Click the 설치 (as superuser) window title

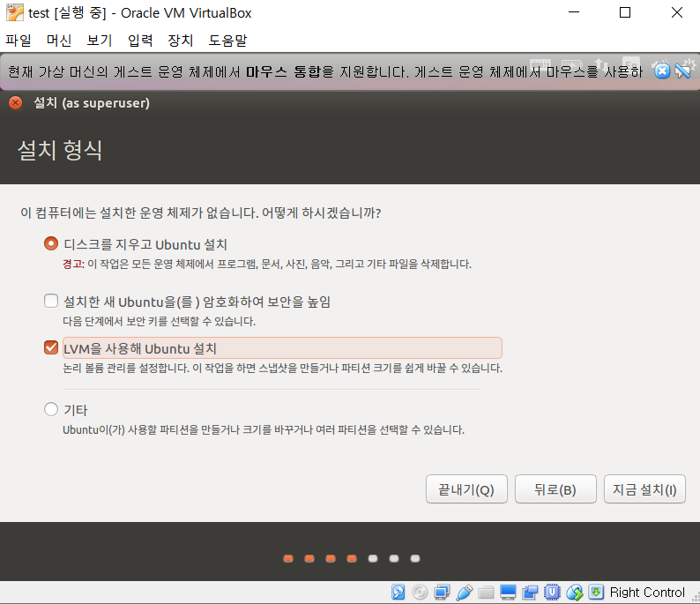[x=92, y=103]
